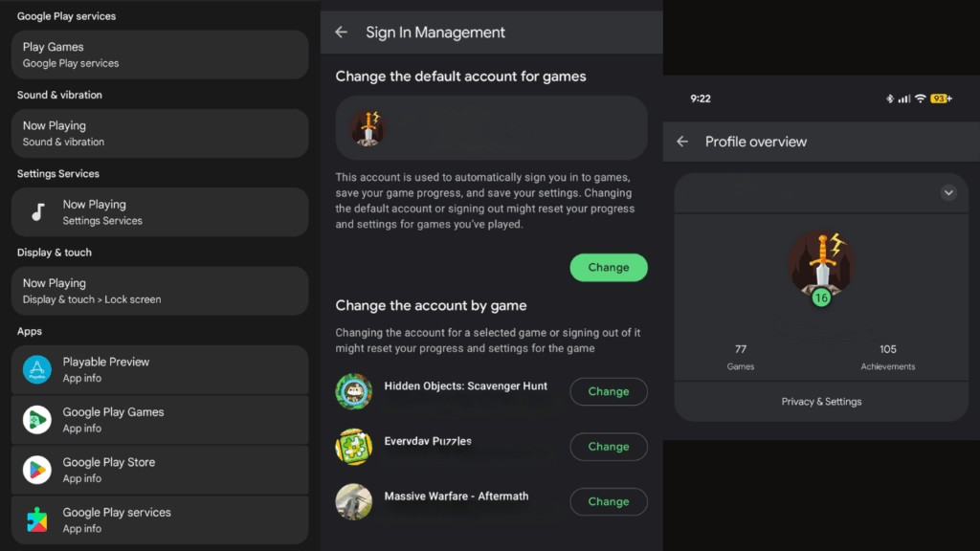Open the Hidden Objects: Scavenger Hunt game icon

(x=354, y=392)
